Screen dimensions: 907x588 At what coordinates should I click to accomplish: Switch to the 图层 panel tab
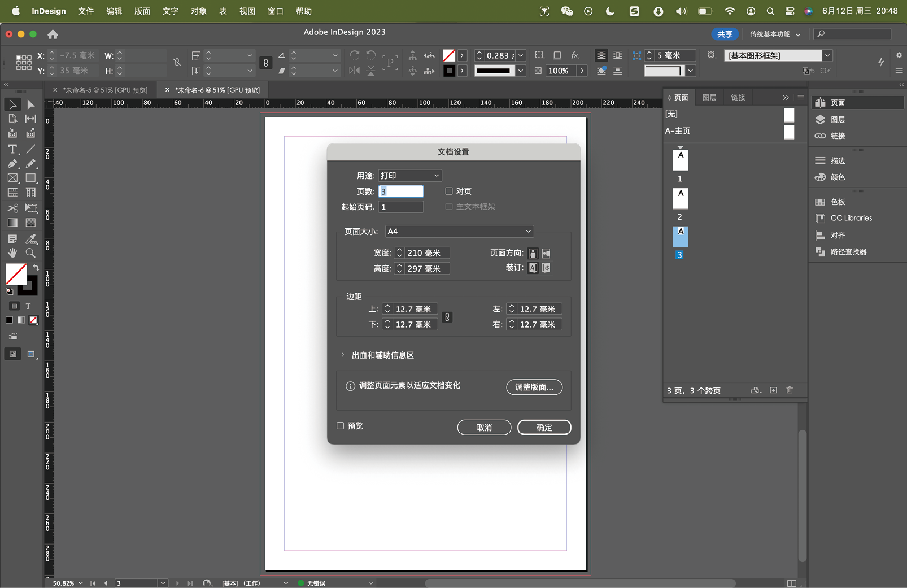(x=709, y=97)
